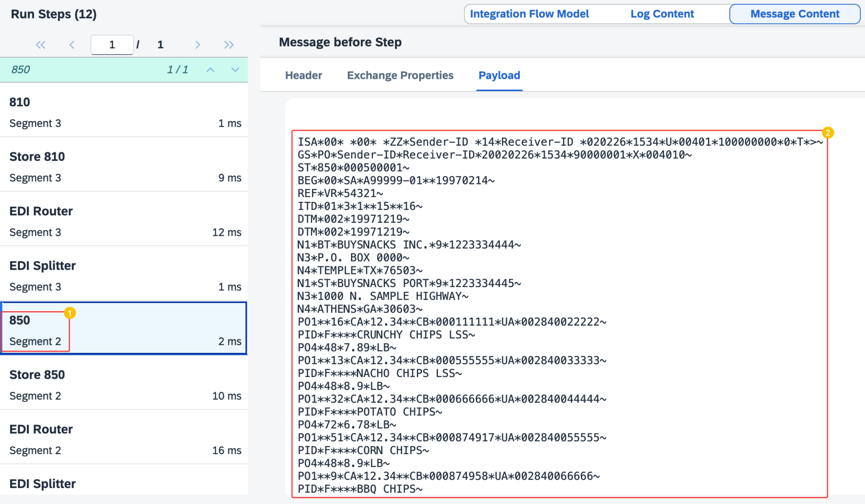The width and height of the screenshot is (865, 504).
Task: Select the Payload tab
Action: (499, 75)
